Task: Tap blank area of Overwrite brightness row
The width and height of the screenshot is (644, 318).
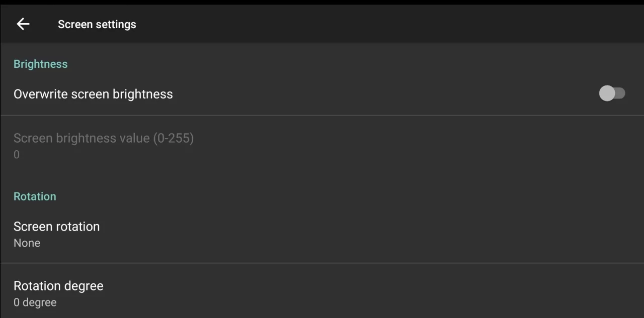Action: (382, 94)
